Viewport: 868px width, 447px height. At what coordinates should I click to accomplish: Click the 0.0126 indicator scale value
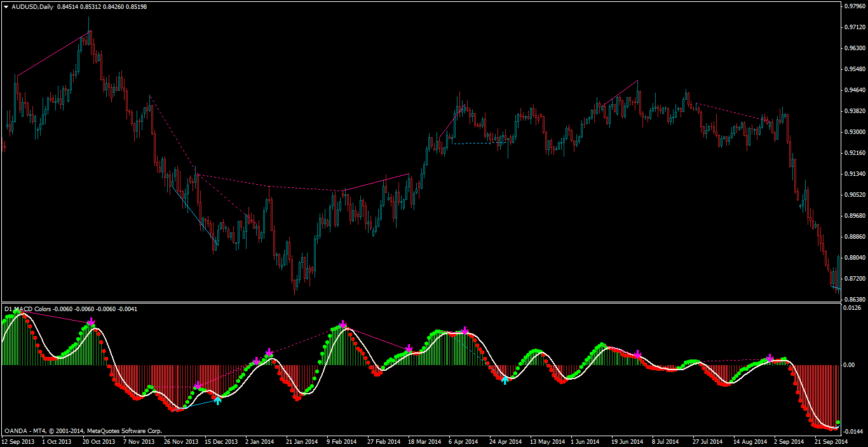pos(853,308)
